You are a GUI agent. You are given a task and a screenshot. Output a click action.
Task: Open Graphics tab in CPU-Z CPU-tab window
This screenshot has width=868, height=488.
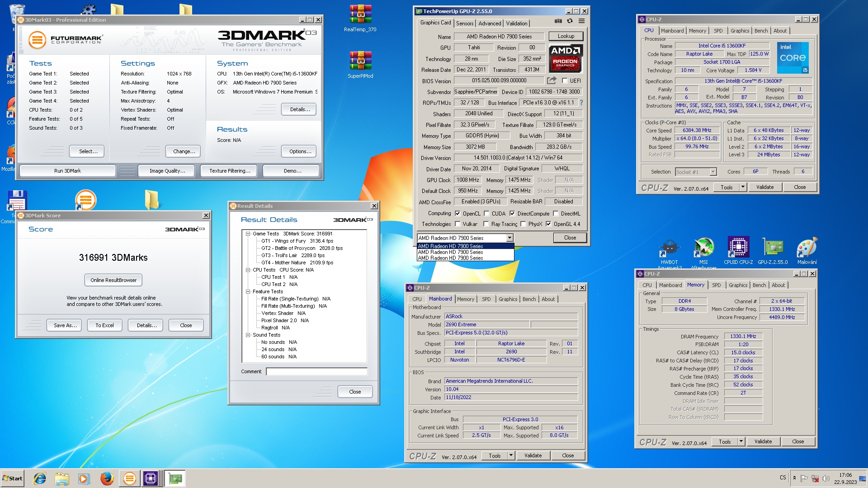point(740,31)
